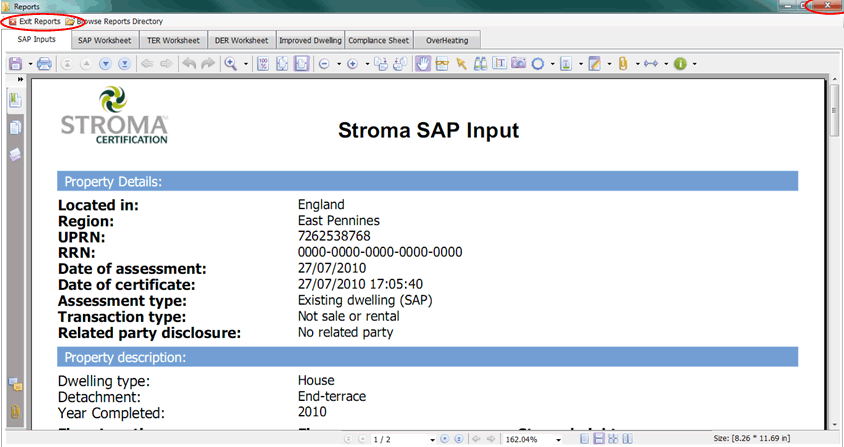Image resolution: width=844 pixels, height=447 pixels.
Task: Open the circle shape tool dropdown
Action: 552,64
